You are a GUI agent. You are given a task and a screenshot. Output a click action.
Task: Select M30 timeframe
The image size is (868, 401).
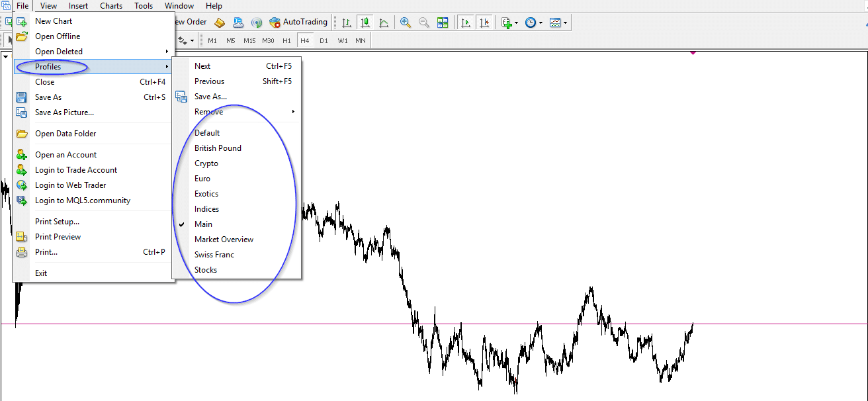pos(268,41)
